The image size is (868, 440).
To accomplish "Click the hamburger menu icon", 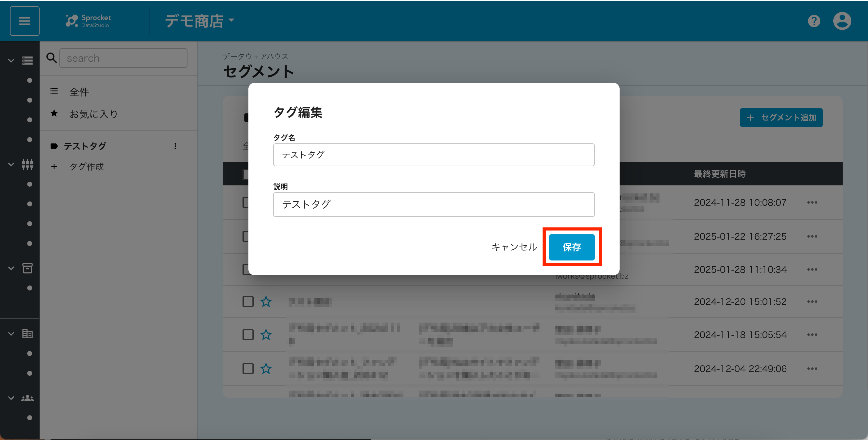I will (25, 21).
